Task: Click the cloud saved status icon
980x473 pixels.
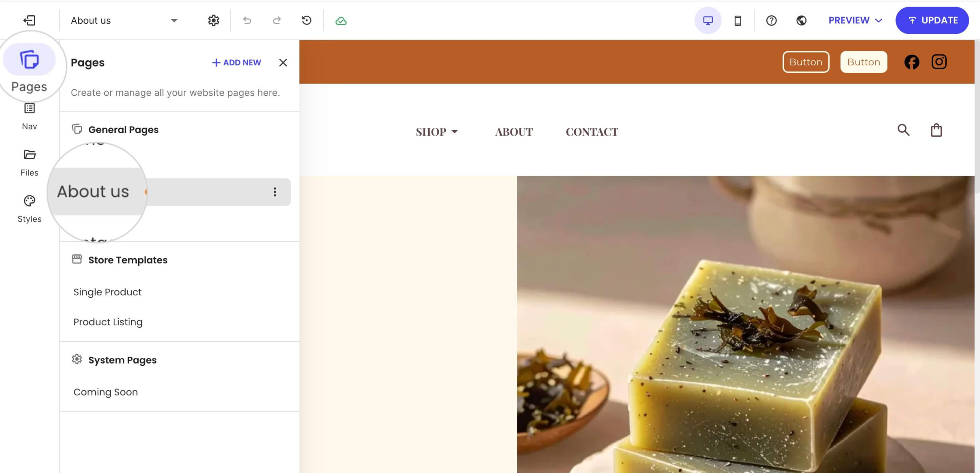Action: click(341, 21)
